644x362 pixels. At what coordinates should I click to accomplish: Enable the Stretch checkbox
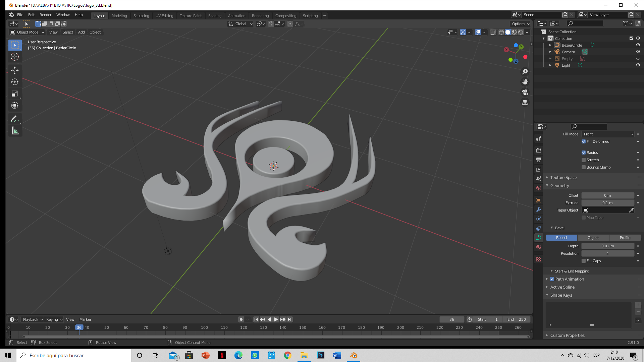(x=584, y=160)
